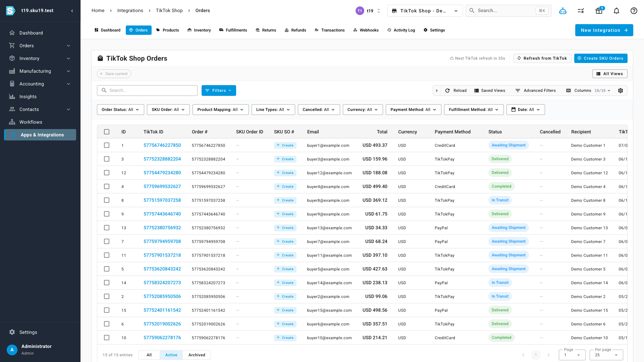Go to the next page arrow
Screen dimensions: 644x362
pyautogui.click(x=548, y=355)
